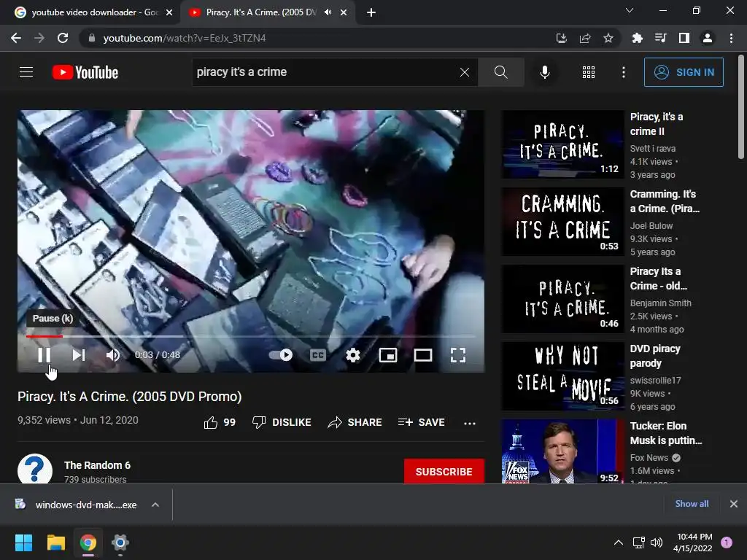Click Joel Bulow channel name
Screen dimensions: 747x560
tap(651, 226)
